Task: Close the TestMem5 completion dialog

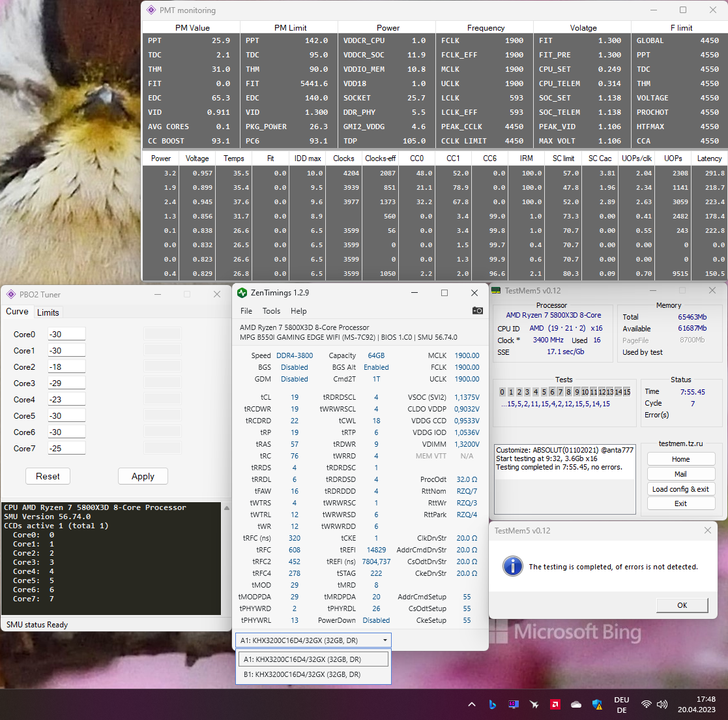Action: click(707, 530)
